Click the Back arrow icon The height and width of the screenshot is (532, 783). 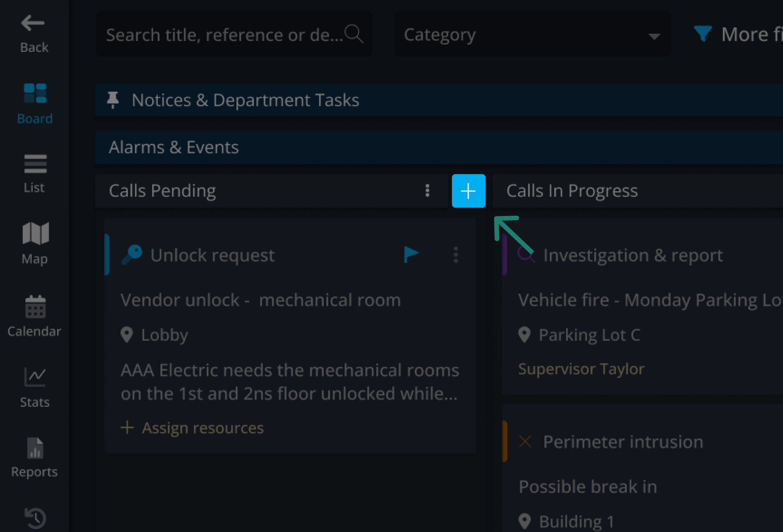[33, 23]
